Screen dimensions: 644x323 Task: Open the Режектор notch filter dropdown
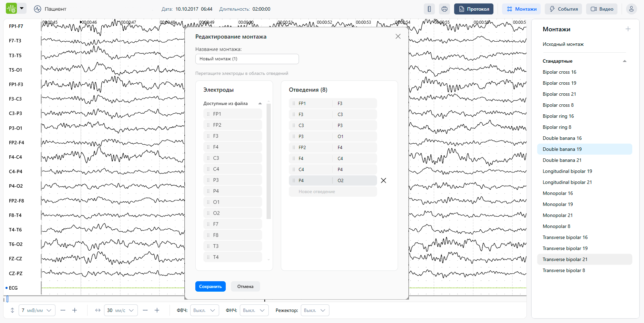coord(315,310)
